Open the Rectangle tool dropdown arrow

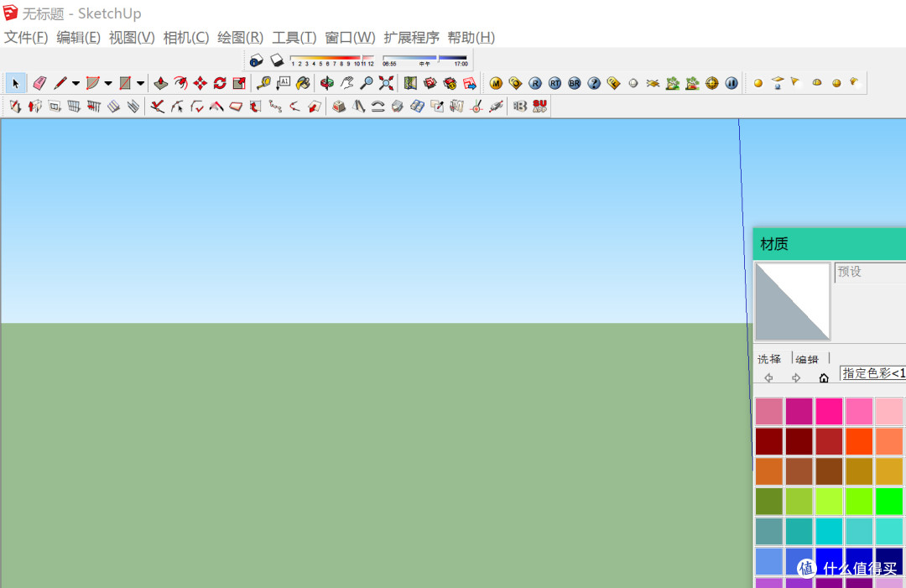click(140, 83)
